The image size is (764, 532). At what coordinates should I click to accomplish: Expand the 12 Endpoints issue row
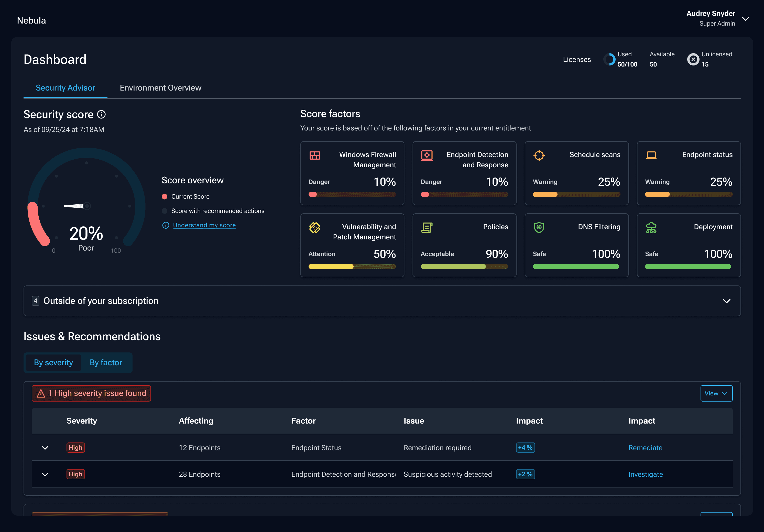(45, 448)
